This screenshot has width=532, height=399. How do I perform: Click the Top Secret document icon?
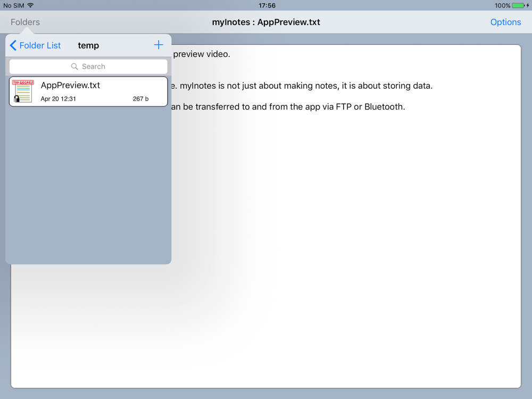click(23, 90)
